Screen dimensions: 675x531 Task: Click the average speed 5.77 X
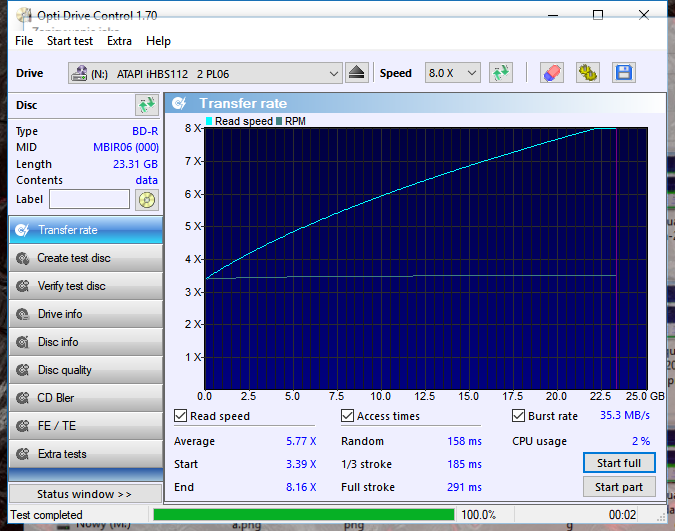pyautogui.click(x=301, y=441)
